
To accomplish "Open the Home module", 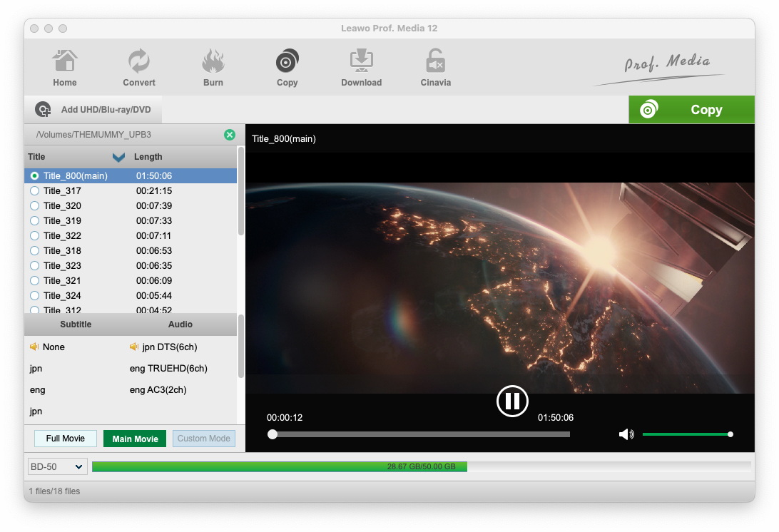I will point(65,68).
